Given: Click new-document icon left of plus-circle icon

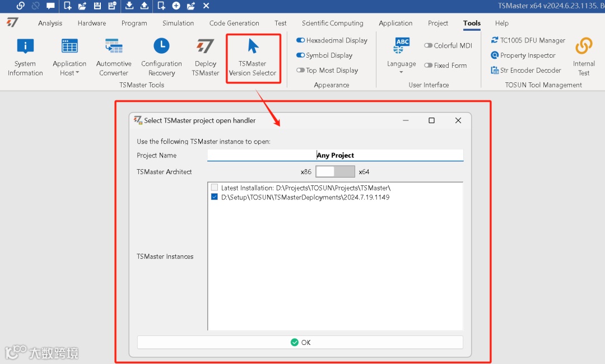Looking at the screenshot, I should click(161, 6).
